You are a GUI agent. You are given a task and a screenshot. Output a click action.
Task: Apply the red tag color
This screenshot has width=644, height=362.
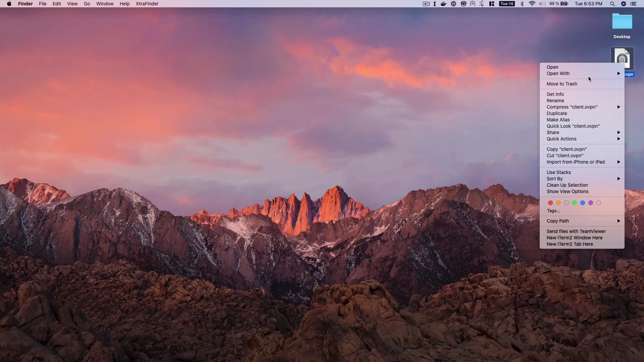coord(550,203)
